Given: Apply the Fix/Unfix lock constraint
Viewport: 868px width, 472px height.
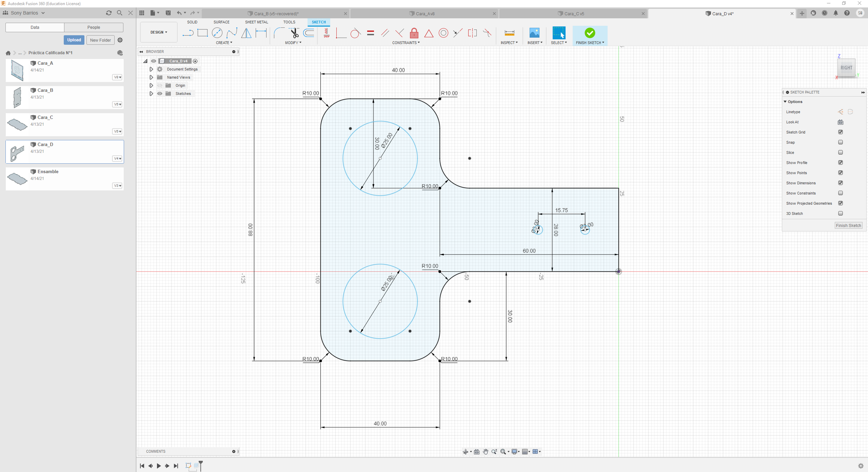Looking at the screenshot, I should click(x=414, y=33).
